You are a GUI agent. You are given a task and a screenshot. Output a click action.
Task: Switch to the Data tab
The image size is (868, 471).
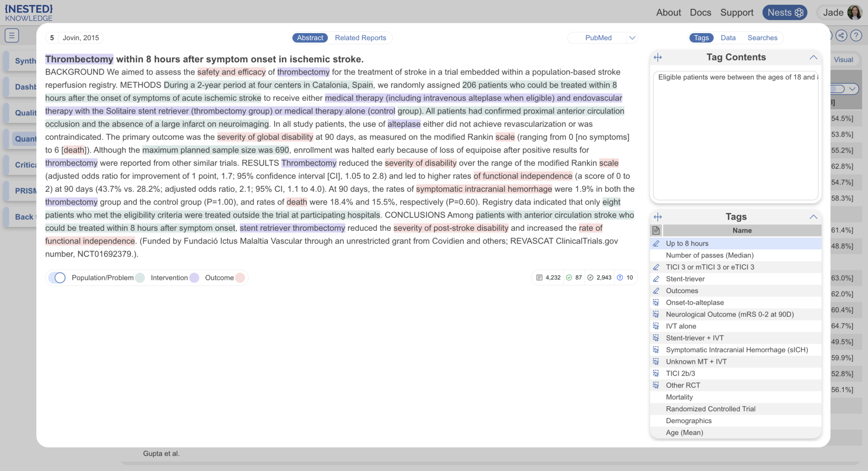728,38
